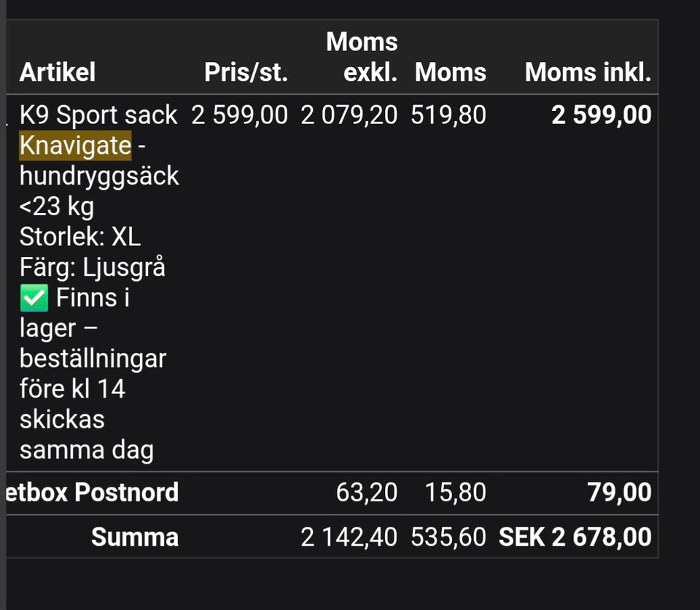Click the 79,00 shipping cost

pos(619,493)
